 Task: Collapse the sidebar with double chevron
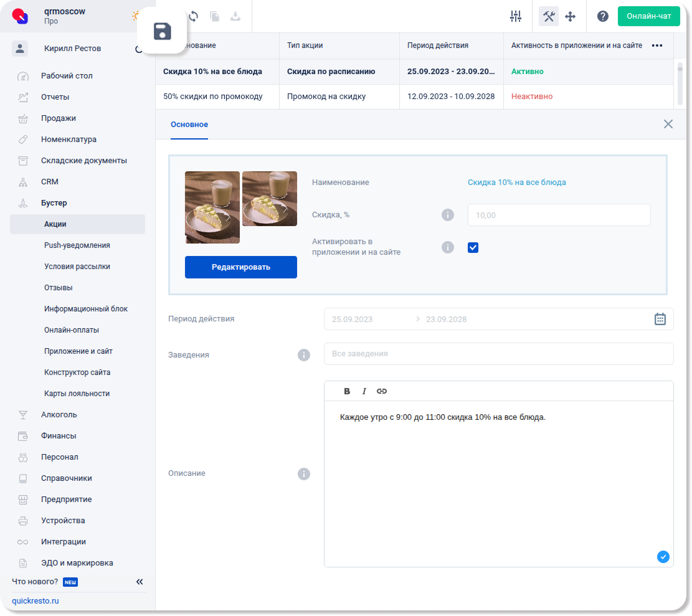(140, 582)
